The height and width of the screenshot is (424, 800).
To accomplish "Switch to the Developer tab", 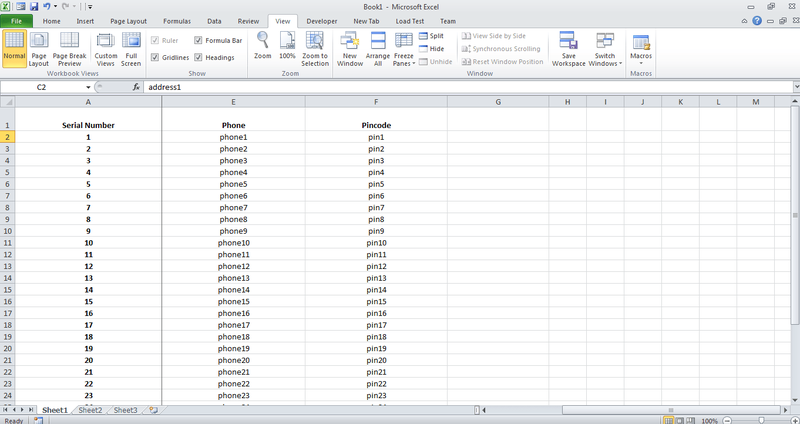I will (321, 21).
